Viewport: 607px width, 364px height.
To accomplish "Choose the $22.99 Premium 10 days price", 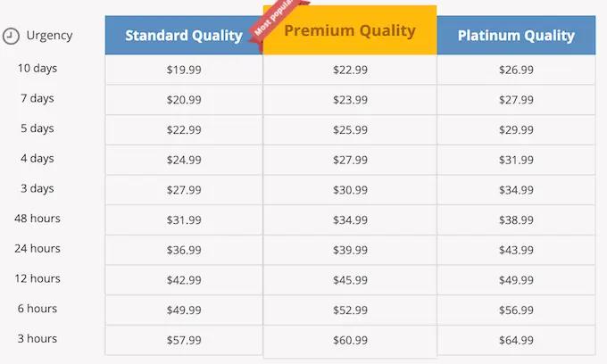I will click(350, 70).
